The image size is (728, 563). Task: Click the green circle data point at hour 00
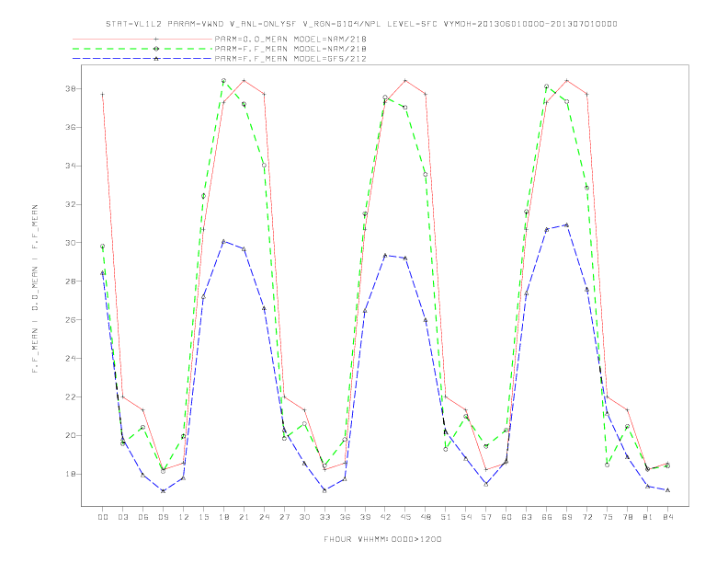coord(103,247)
